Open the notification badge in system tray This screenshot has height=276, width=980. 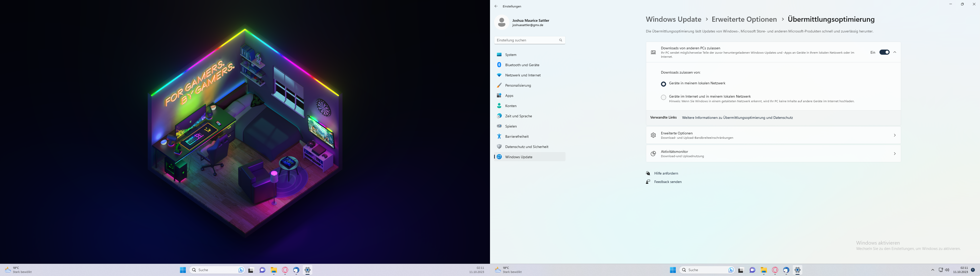(973, 270)
